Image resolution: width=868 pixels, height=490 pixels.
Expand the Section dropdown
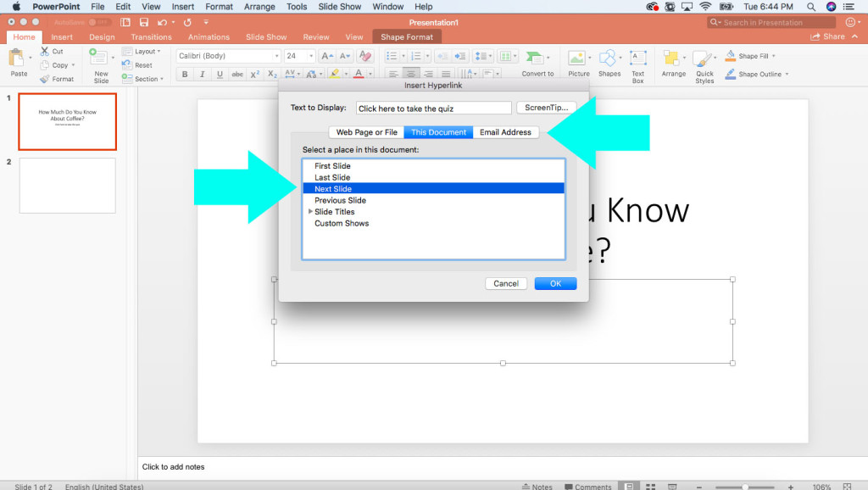tap(142, 79)
